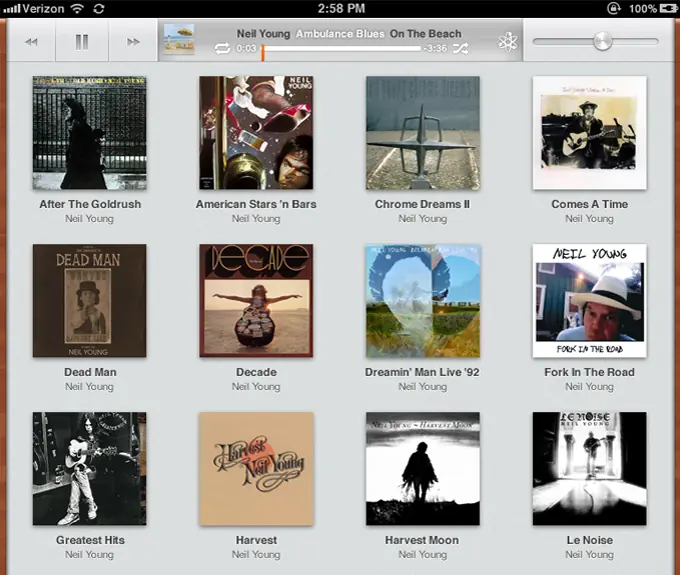Click the Greatest Hits title text

pyautogui.click(x=90, y=540)
